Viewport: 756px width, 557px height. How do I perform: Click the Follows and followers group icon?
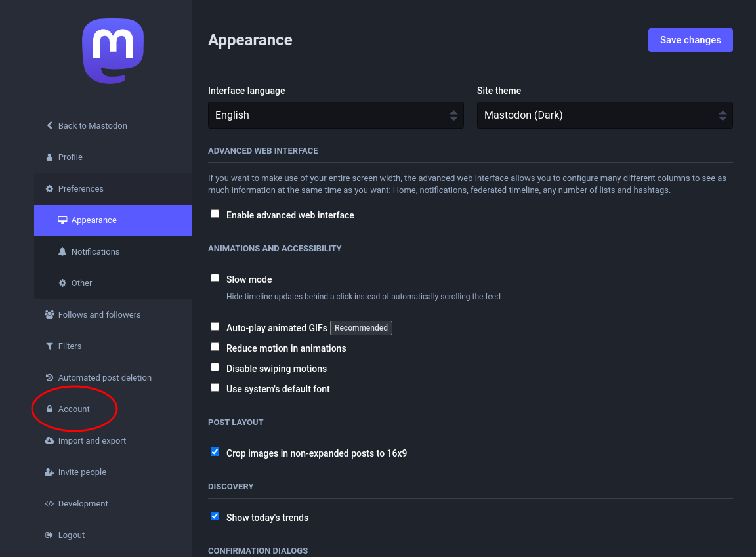point(49,314)
